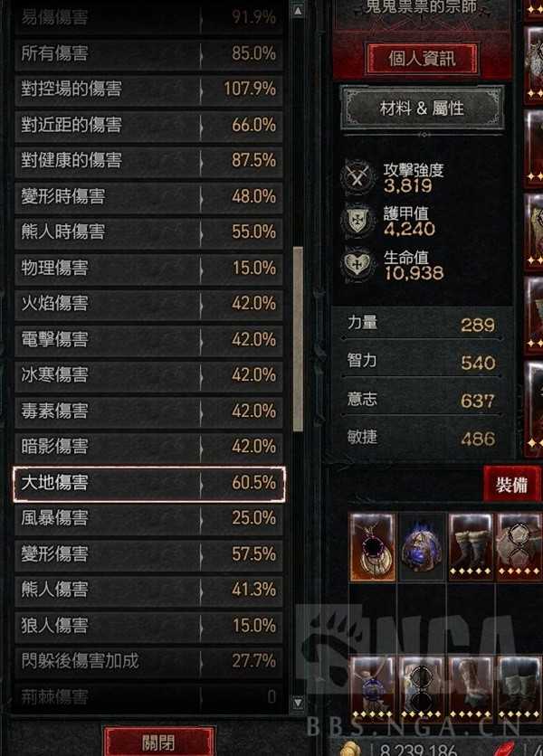The image size is (543, 756).
Task: Click the shield armor value icon
Action: [x=357, y=221]
